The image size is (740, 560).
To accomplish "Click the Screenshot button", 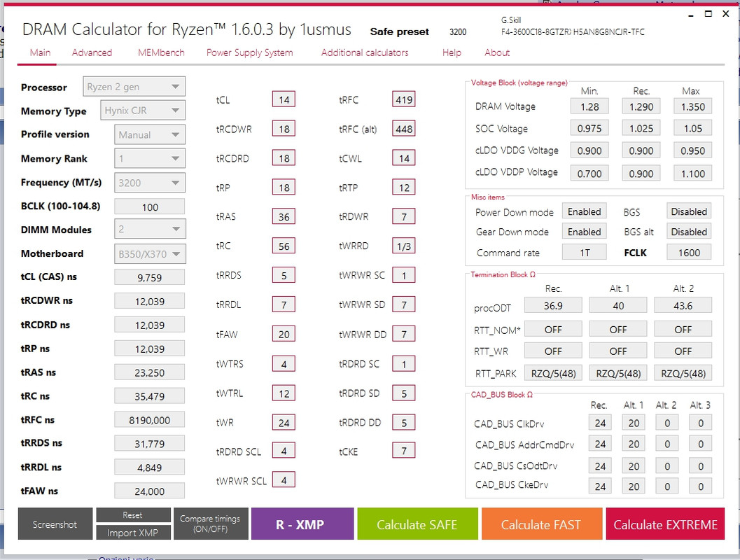I will pos(55,524).
